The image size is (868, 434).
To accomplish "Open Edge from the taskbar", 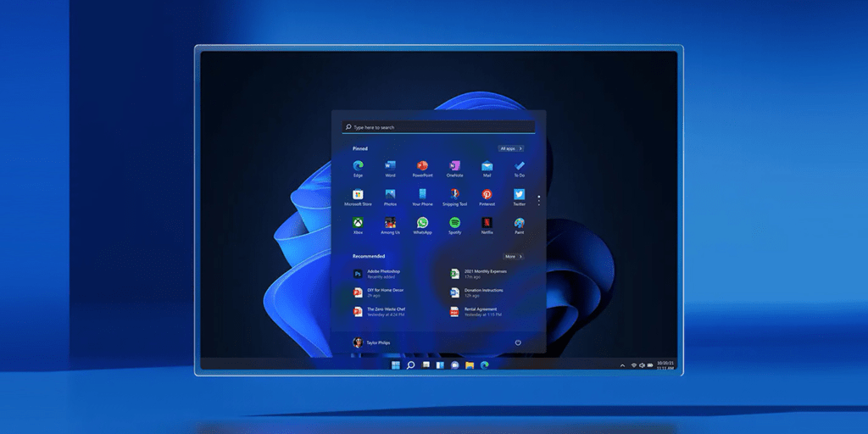I will tap(484, 364).
